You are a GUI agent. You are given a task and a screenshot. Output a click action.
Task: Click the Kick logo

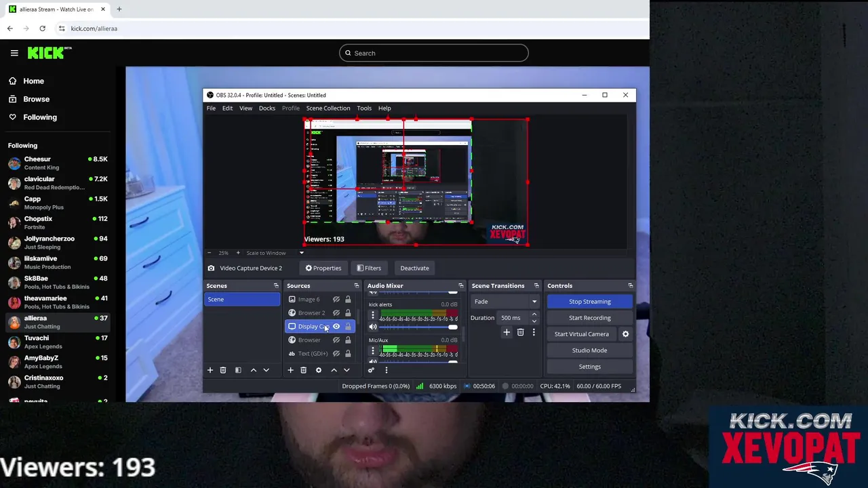[x=50, y=53]
